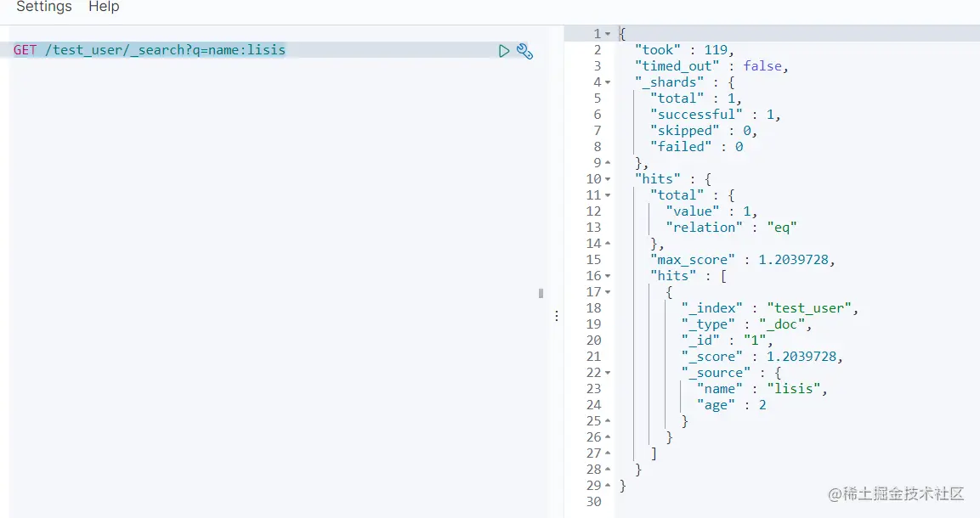The image size is (980, 518).
Task: Click the "skipped" : 0 text
Action: [704, 131]
